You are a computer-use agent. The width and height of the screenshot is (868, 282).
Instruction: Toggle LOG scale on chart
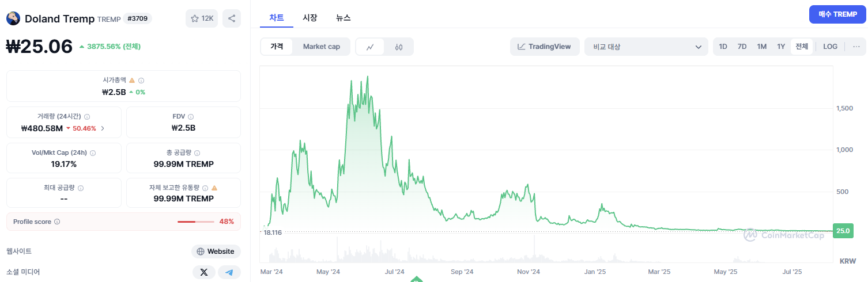pyautogui.click(x=831, y=47)
